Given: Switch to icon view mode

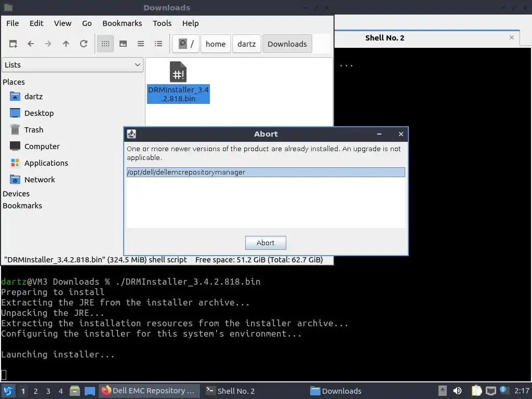Looking at the screenshot, I should [x=105, y=44].
